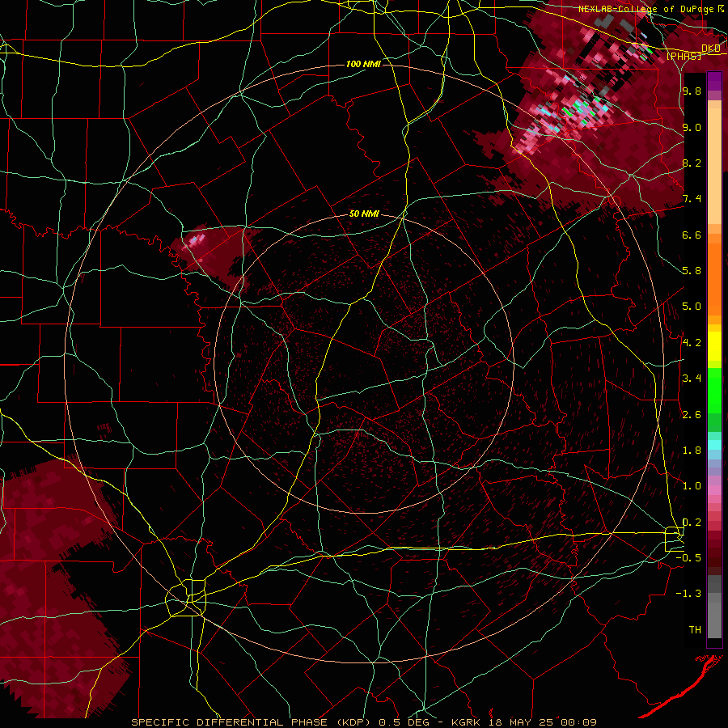The width and height of the screenshot is (728, 728).
Task: Click the purple swatch at top of color bar
Action: click(714, 81)
